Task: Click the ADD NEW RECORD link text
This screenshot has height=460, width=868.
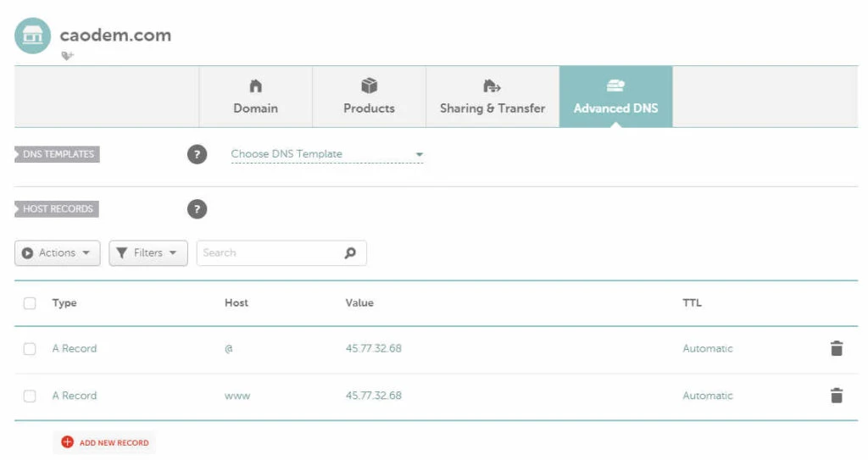Action: tap(114, 442)
